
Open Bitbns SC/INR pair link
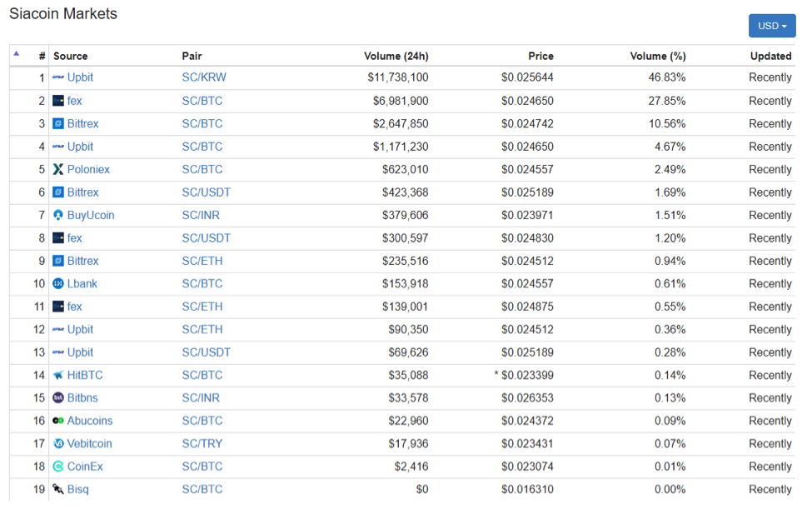(x=201, y=397)
